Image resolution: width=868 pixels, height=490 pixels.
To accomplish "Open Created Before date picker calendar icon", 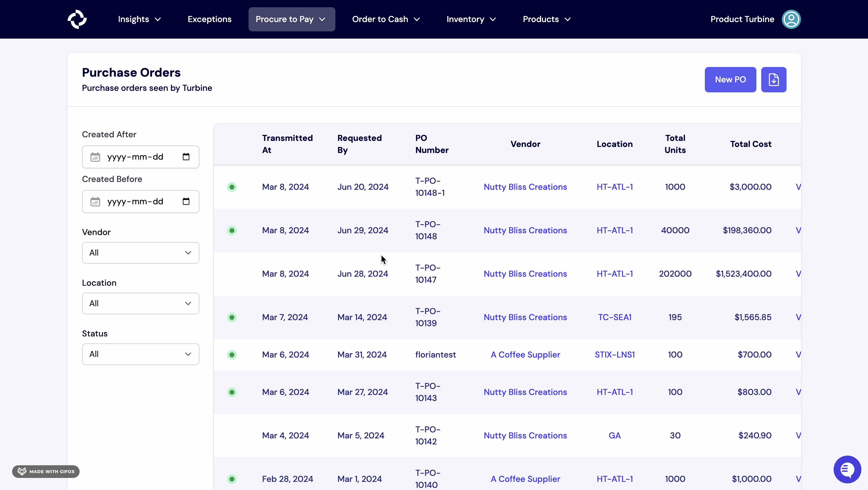I will [186, 202].
